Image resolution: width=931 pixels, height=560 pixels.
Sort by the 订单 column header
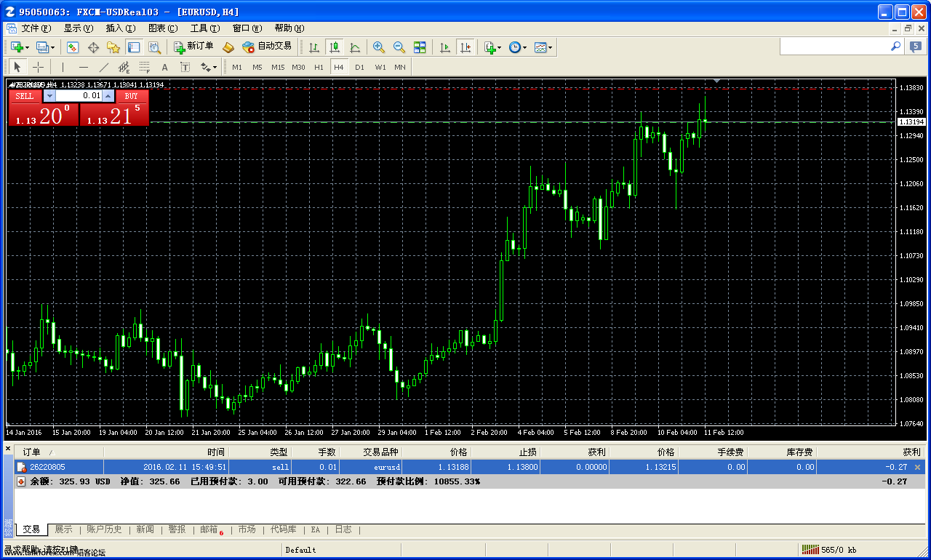click(58, 452)
